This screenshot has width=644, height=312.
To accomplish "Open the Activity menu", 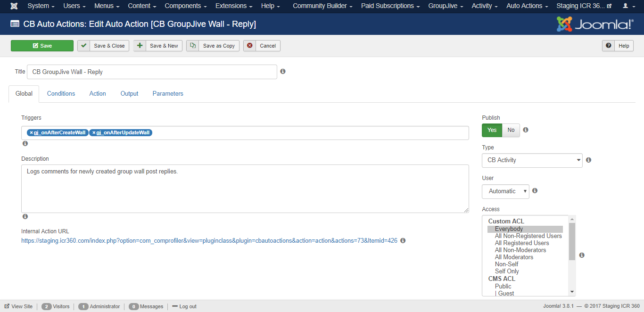I will pos(485,6).
